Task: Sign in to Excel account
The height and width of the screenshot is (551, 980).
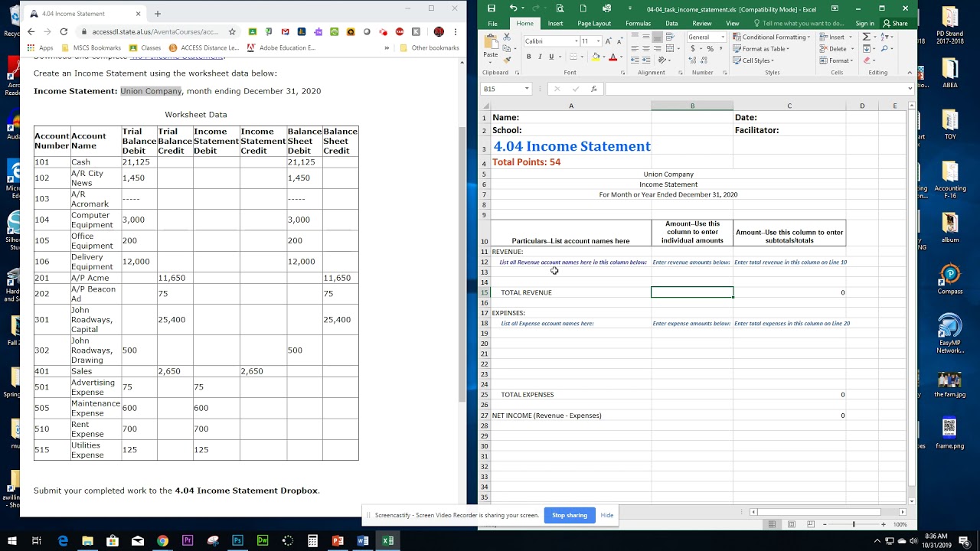Action: 864,24
